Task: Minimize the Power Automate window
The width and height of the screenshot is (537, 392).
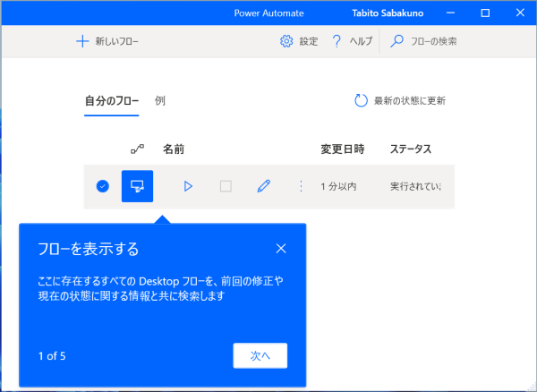Action: point(451,13)
